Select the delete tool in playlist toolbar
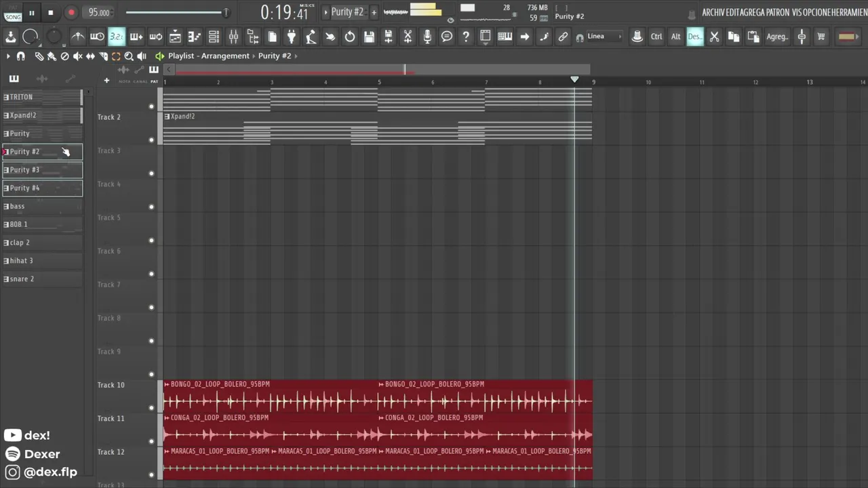 (x=64, y=56)
